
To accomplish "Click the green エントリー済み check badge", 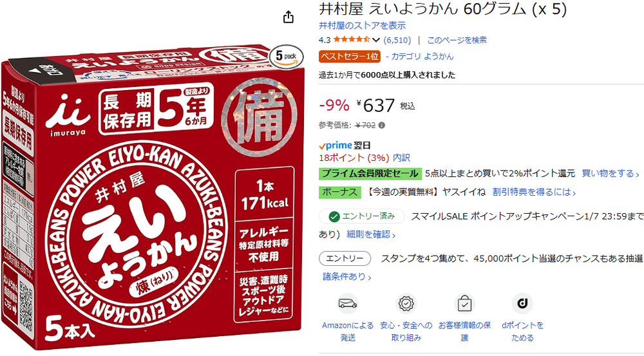I will [x=361, y=216].
